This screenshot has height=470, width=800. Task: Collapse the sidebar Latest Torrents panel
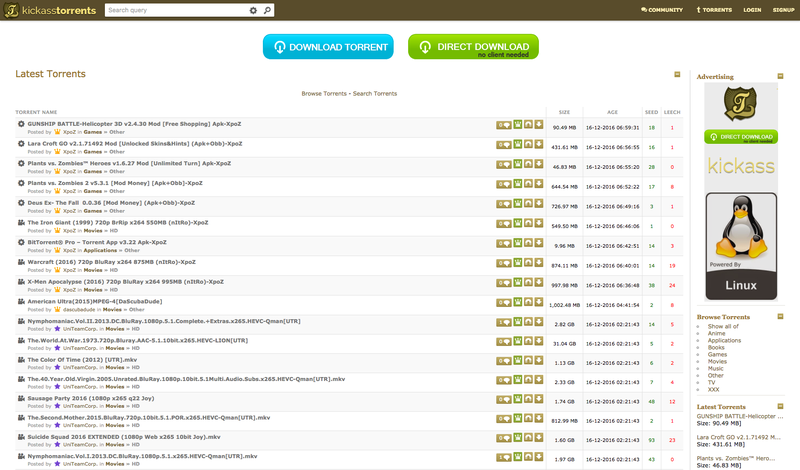click(780, 406)
